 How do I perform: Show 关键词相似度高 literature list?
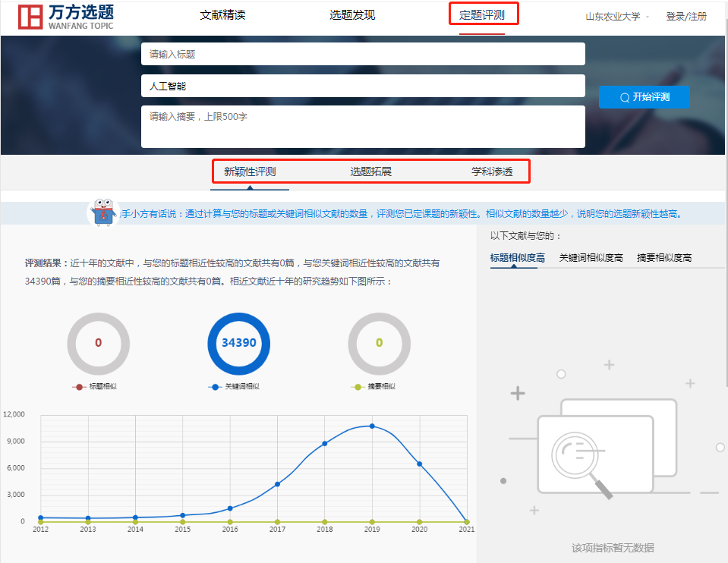point(591,258)
